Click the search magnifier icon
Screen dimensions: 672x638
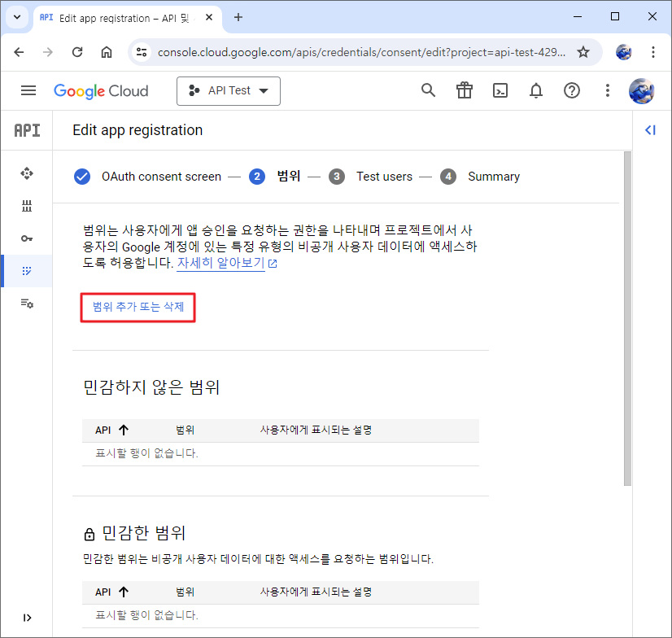click(428, 90)
